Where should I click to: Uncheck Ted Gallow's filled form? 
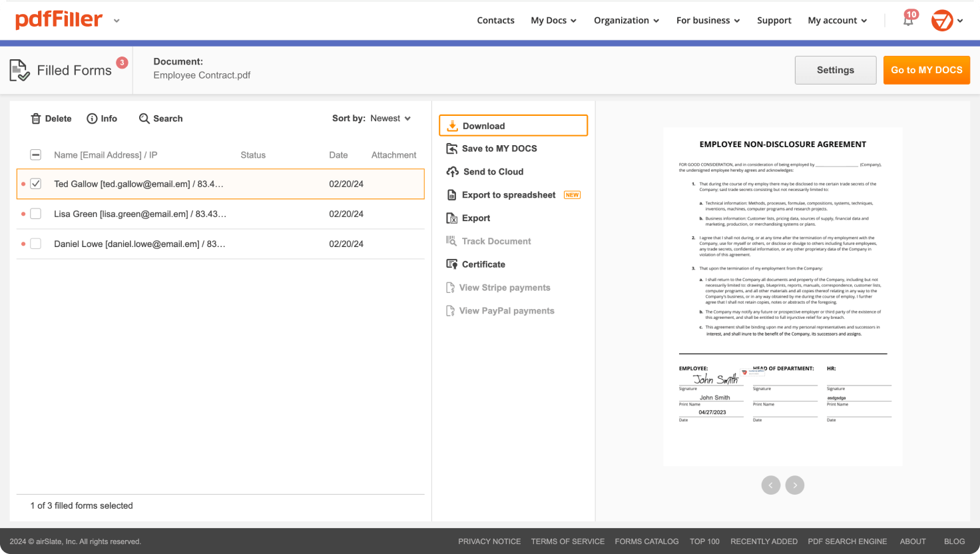35,183
